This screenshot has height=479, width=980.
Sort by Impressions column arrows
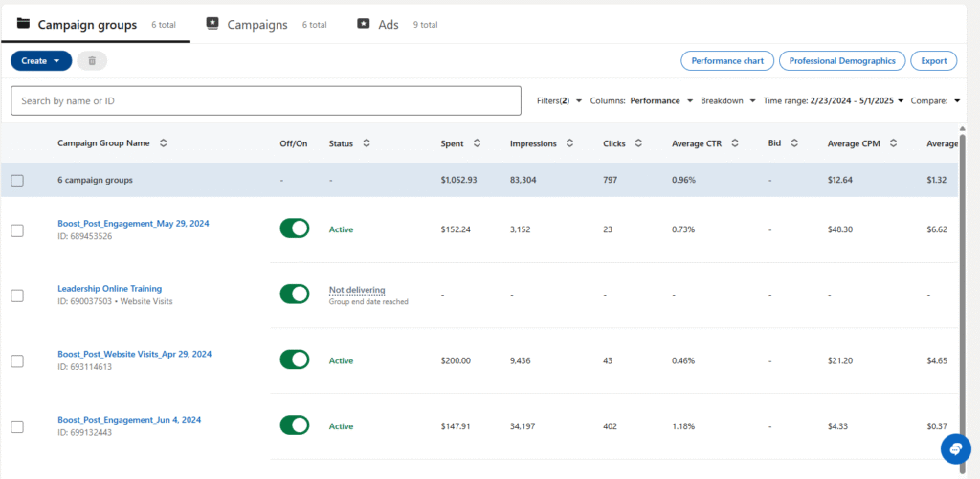[570, 143]
